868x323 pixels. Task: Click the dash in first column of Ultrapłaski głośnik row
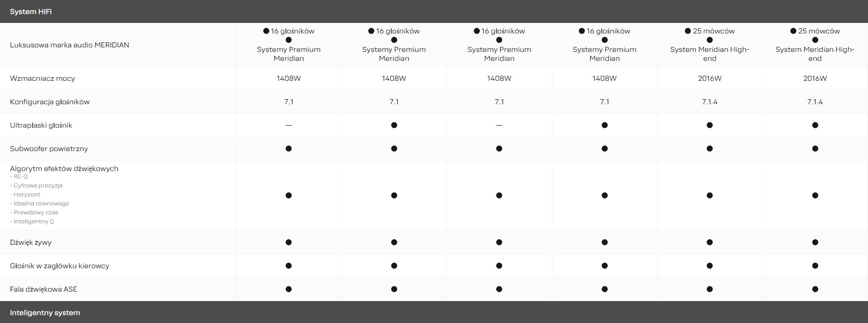point(289,125)
